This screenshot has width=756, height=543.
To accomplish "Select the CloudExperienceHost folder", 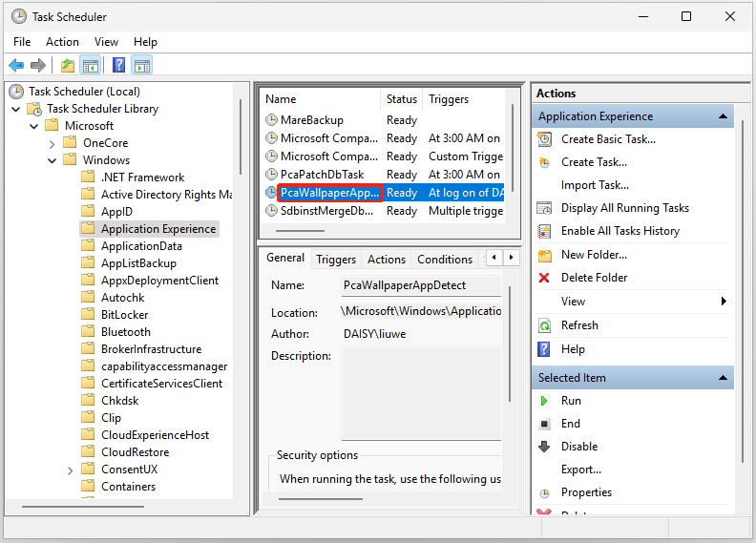I will tap(146, 435).
